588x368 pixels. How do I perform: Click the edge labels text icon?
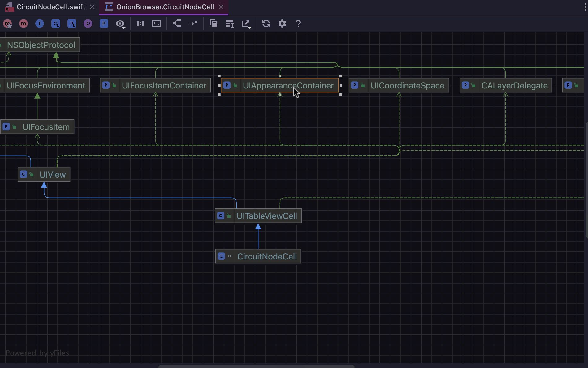click(x=230, y=24)
